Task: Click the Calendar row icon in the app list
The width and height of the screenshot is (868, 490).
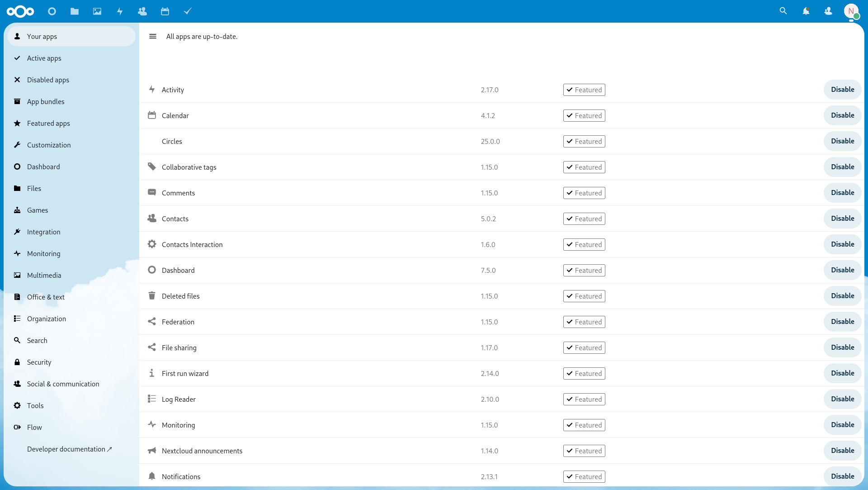Action: point(152,115)
